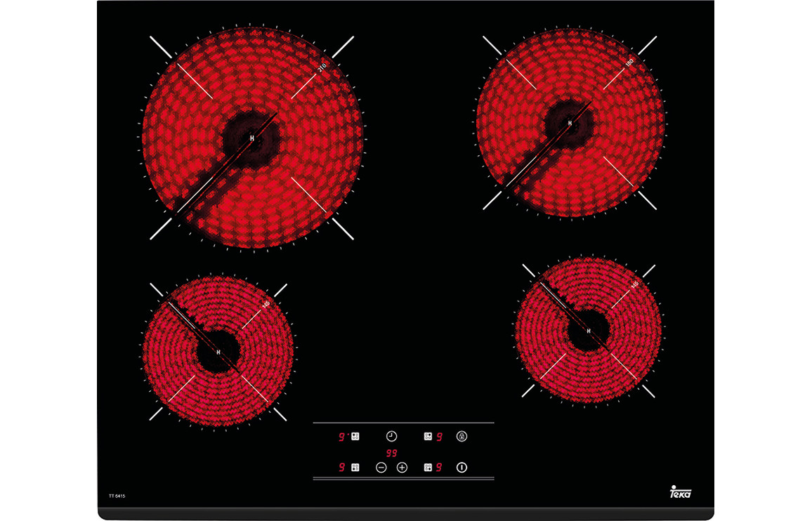The image size is (812, 521).
Task: Click the TT 6415 model label
Action: 117,496
